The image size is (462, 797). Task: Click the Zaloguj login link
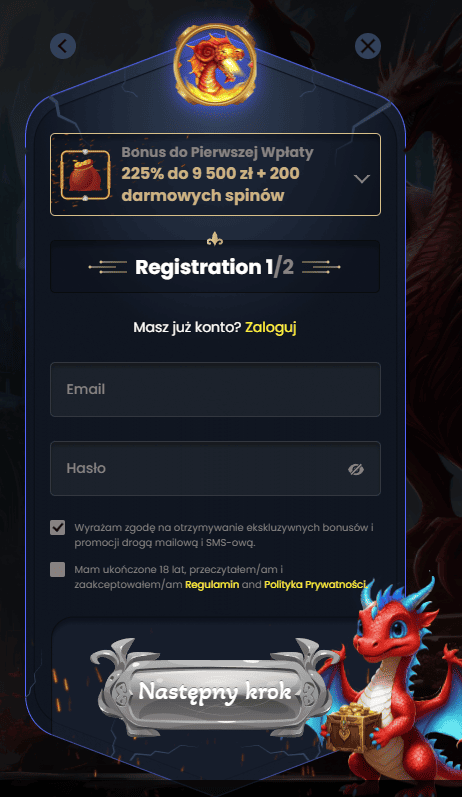coord(270,327)
